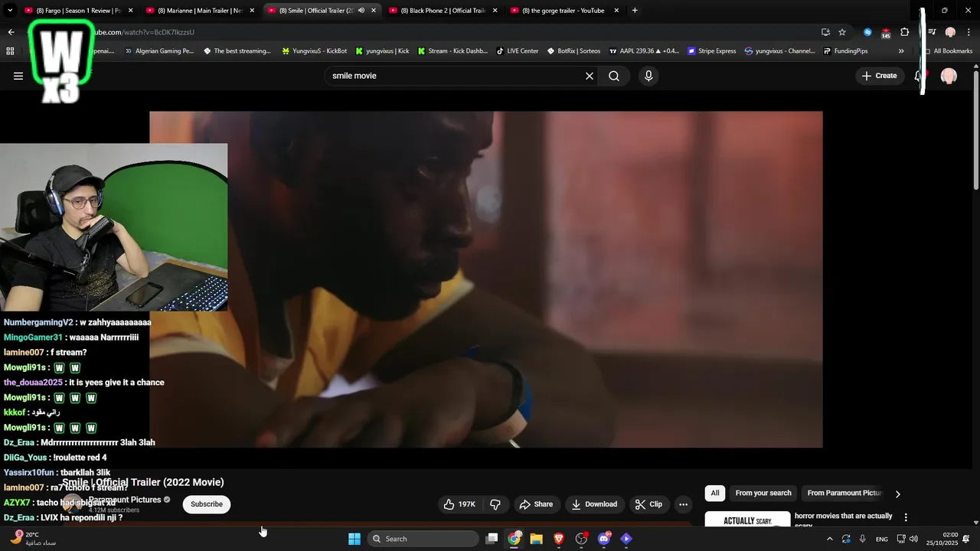Open the Create menu on YouTube
Viewport: 980px width, 551px height.
click(x=879, y=76)
